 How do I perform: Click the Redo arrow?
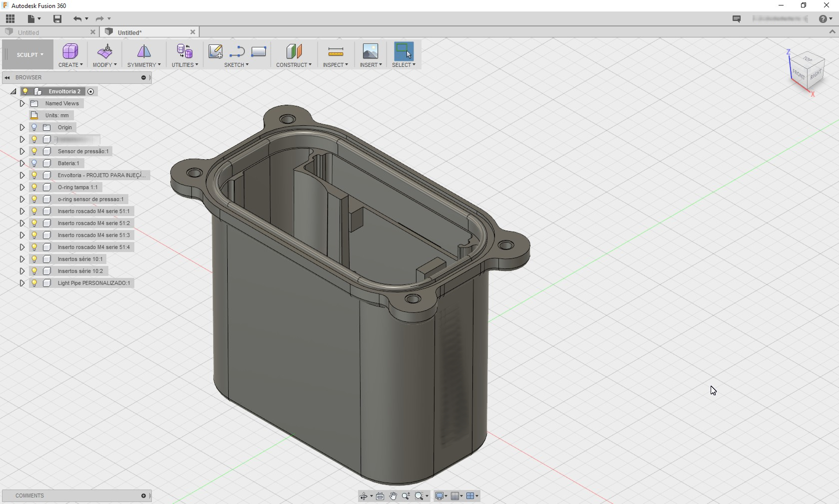[x=100, y=19]
